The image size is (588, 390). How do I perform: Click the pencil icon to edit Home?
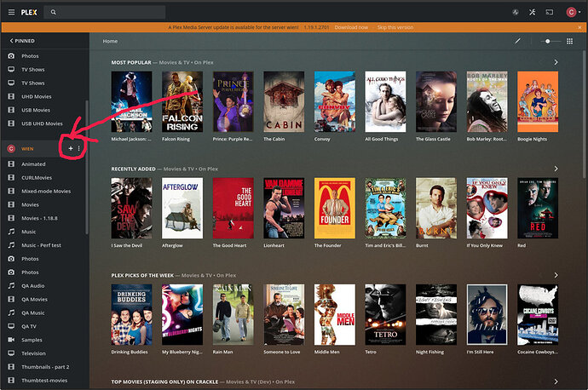pos(517,41)
